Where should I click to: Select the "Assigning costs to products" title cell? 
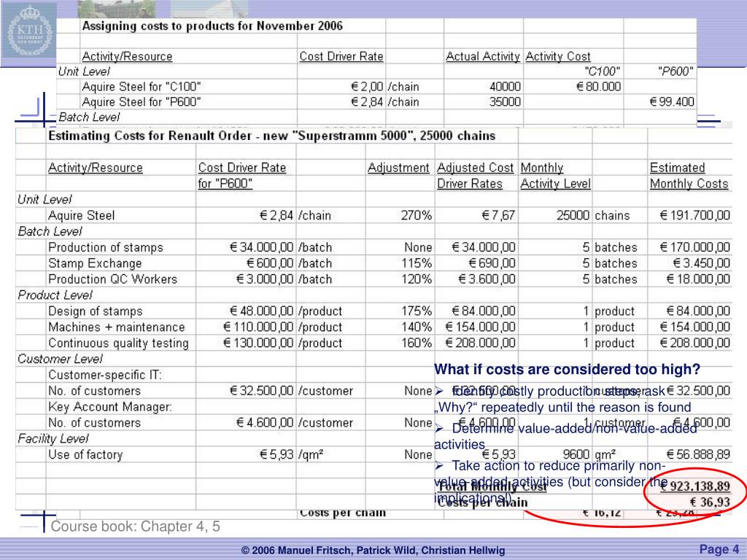coord(212,26)
